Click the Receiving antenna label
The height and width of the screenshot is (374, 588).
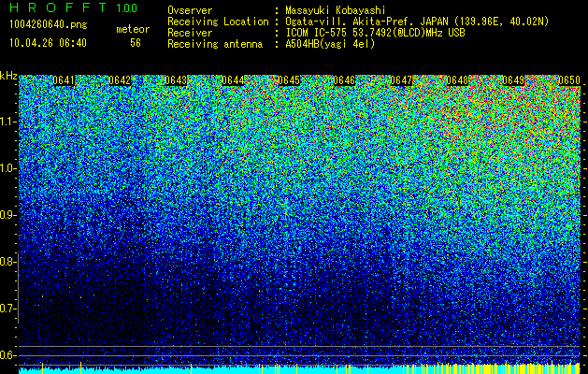point(215,44)
